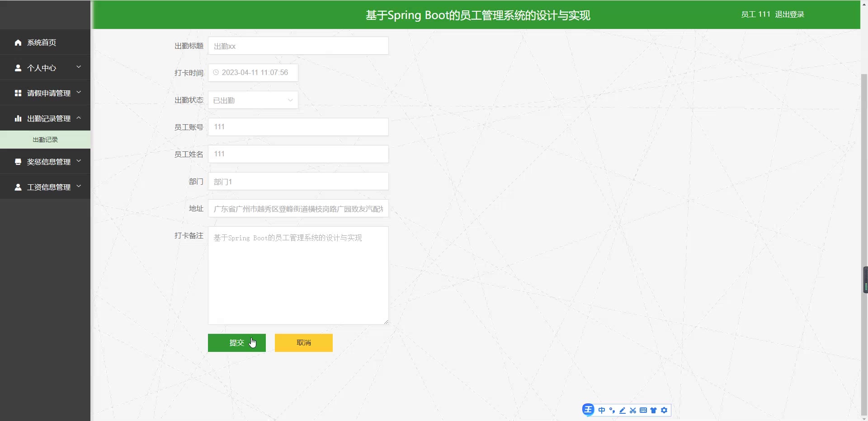Click the 工资信息管理 menu label
868x421 pixels.
[x=49, y=187]
